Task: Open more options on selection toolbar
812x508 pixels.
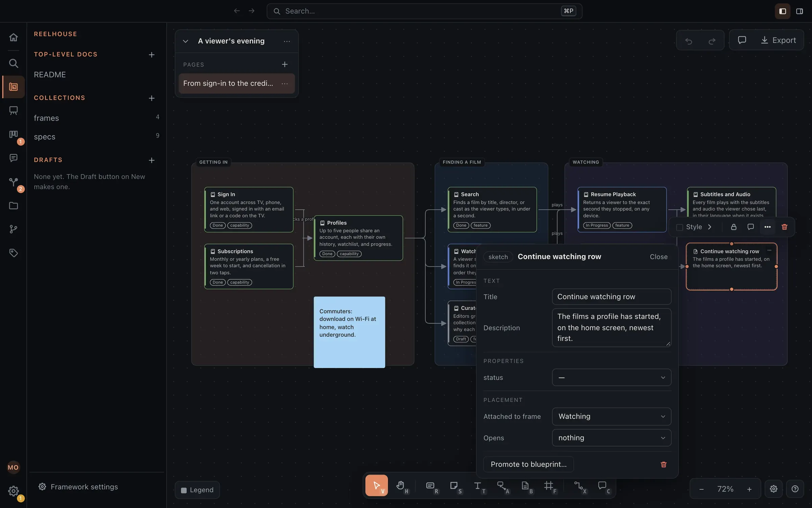Action: pyautogui.click(x=767, y=227)
